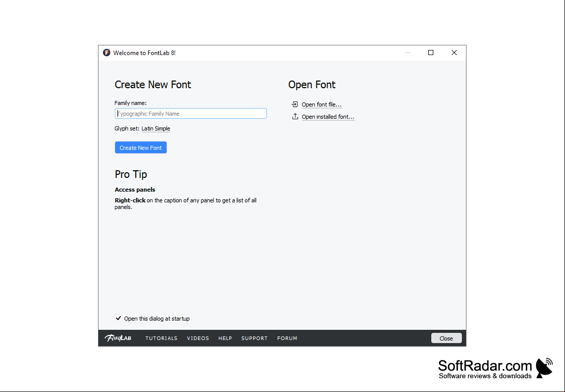Click the Open font file arrow icon
Viewport: 565px width, 392px height.
pos(295,104)
